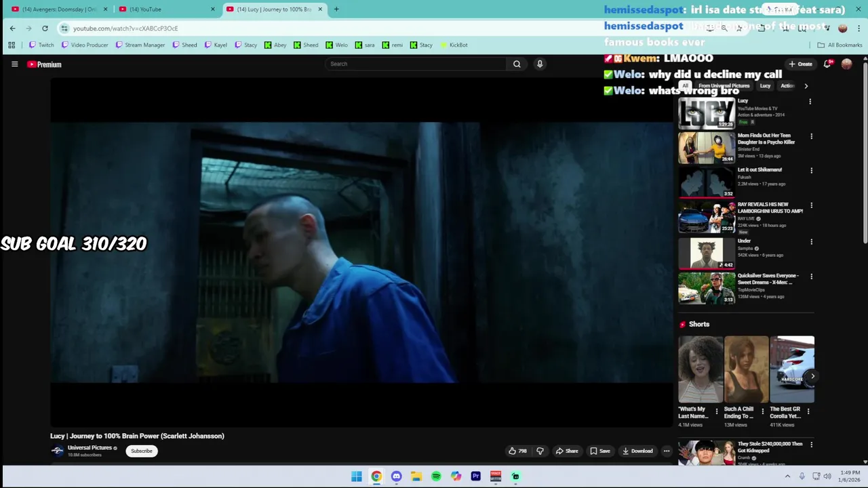Open Windows Start menu
The height and width of the screenshot is (488, 868).
point(356,476)
